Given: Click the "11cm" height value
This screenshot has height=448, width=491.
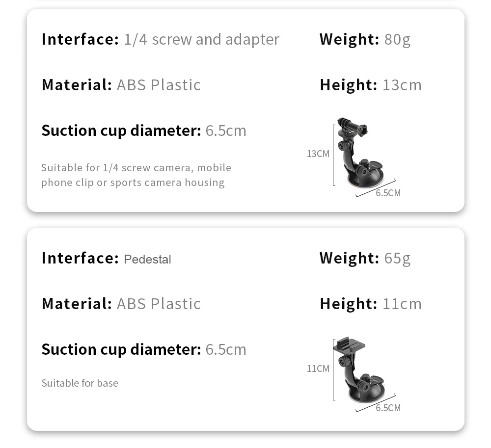Looking at the screenshot, I should tap(402, 304).
